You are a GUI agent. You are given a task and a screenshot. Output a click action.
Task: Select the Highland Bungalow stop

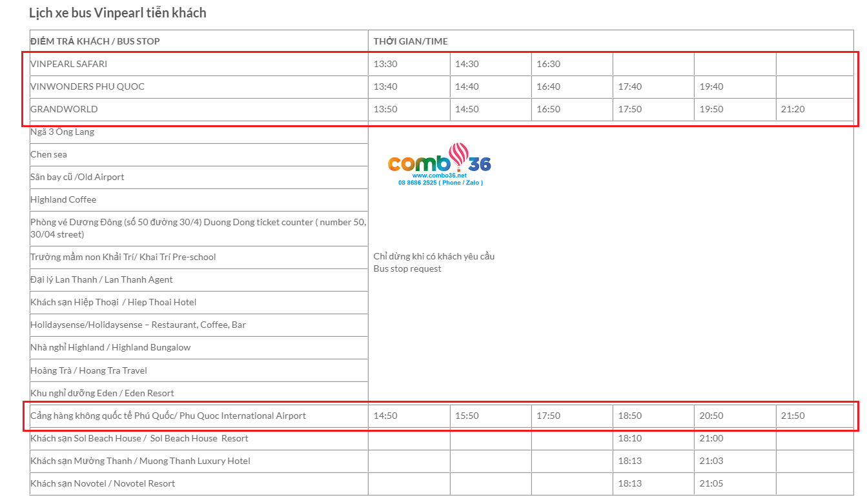pyautogui.click(x=110, y=347)
